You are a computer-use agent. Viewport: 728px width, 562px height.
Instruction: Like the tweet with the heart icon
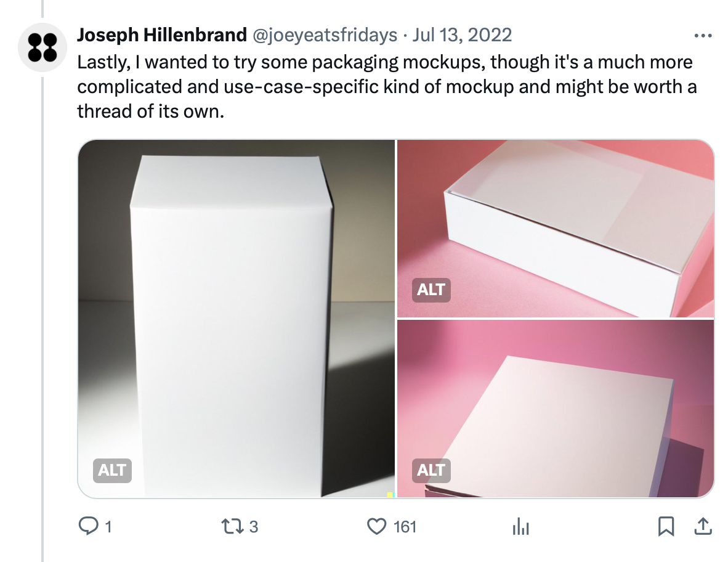[376, 527]
